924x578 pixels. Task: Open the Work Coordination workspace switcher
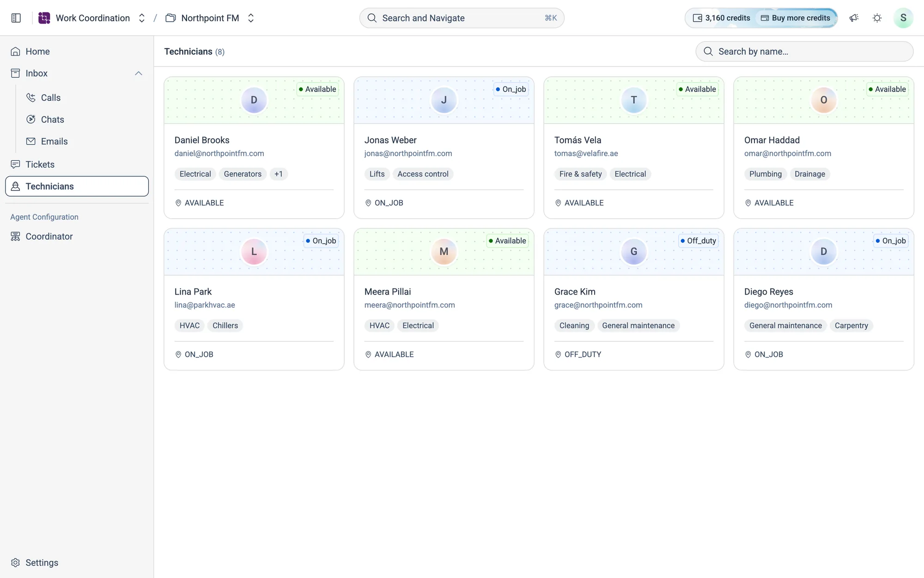tap(142, 18)
